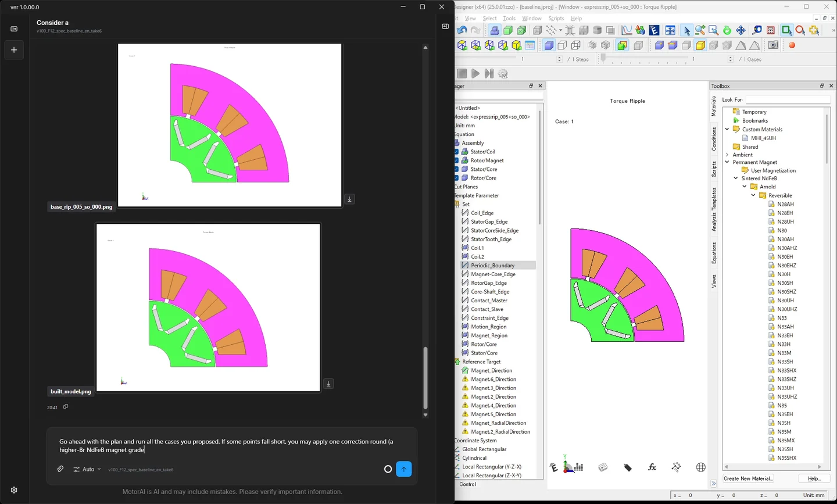The width and height of the screenshot is (837, 504).
Task: Select the zoom-to-box tool
Action: tap(713, 30)
